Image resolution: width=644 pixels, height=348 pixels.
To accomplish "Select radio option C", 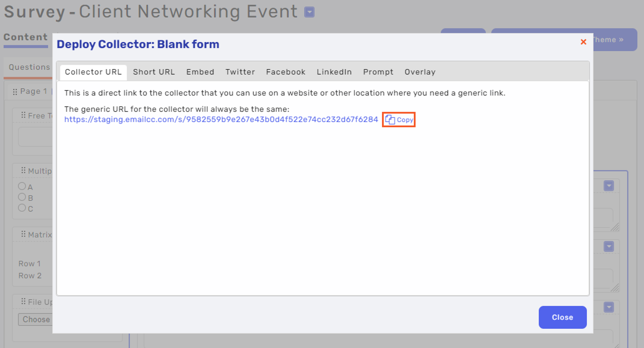I will point(22,208).
